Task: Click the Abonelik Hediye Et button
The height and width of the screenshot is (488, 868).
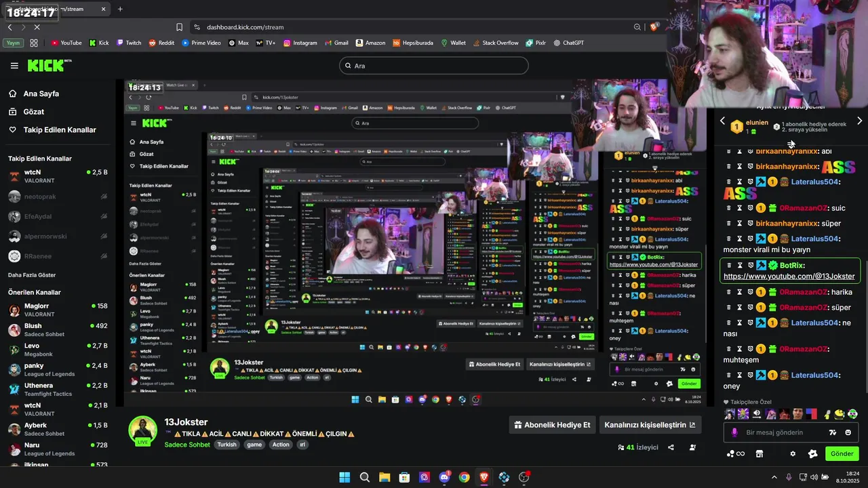Action: click(553, 425)
